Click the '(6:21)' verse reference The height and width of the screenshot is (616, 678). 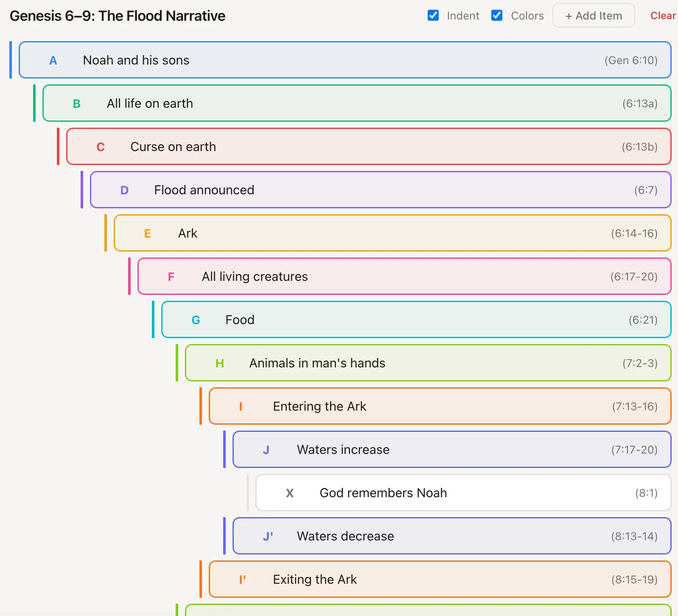tap(643, 320)
